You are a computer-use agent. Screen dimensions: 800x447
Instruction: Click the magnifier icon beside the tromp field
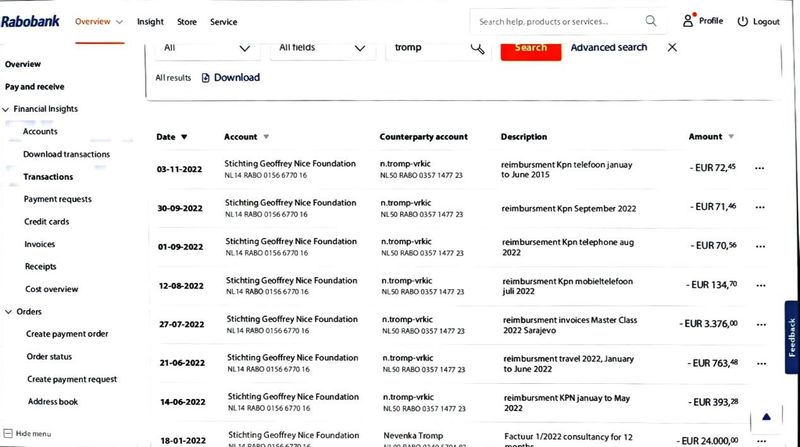[x=478, y=48]
